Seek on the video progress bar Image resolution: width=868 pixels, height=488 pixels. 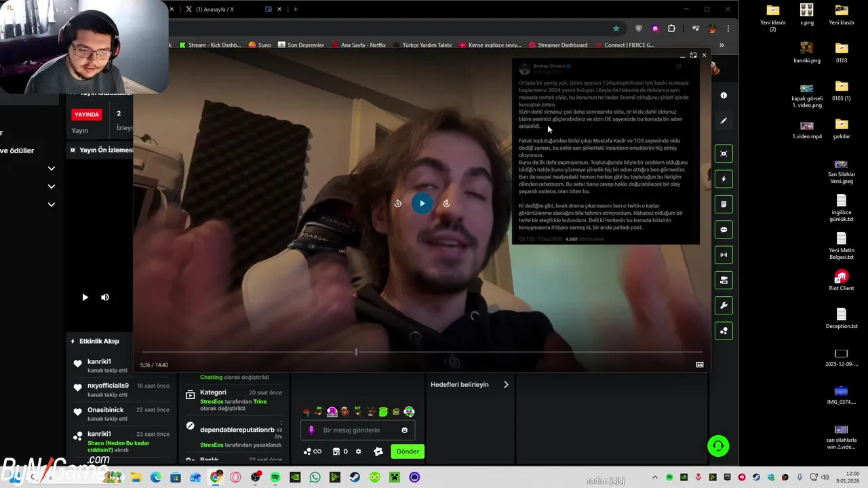(421, 352)
